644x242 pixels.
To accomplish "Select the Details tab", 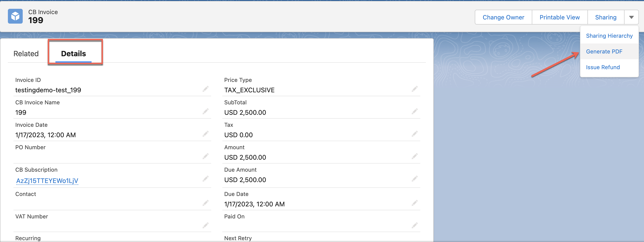I will (73, 54).
